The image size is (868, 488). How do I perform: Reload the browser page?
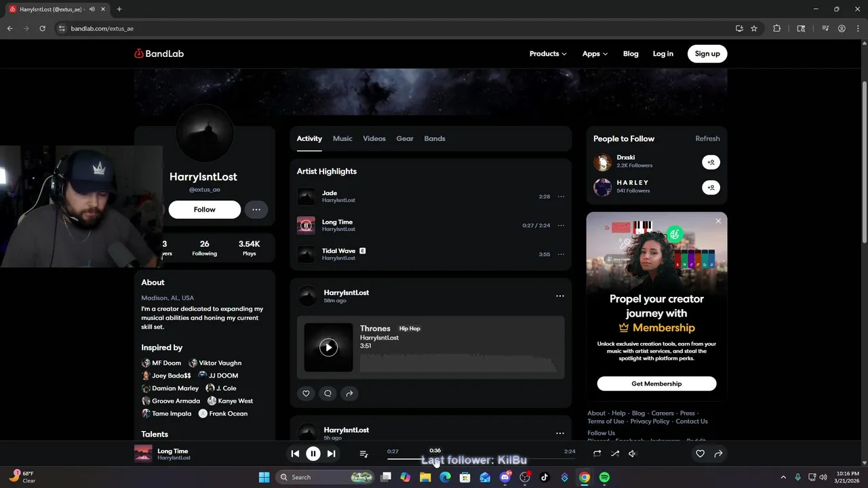click(42, 28)
